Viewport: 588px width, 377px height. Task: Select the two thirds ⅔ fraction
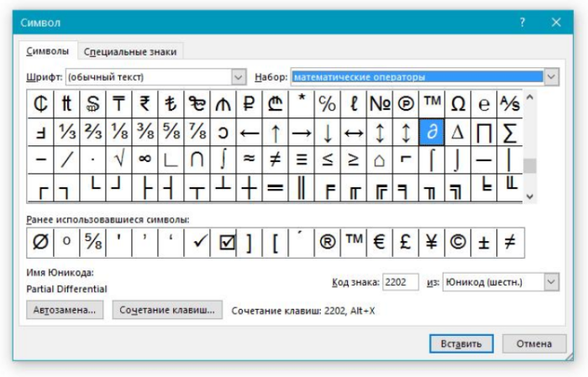[x=92, y=133]
